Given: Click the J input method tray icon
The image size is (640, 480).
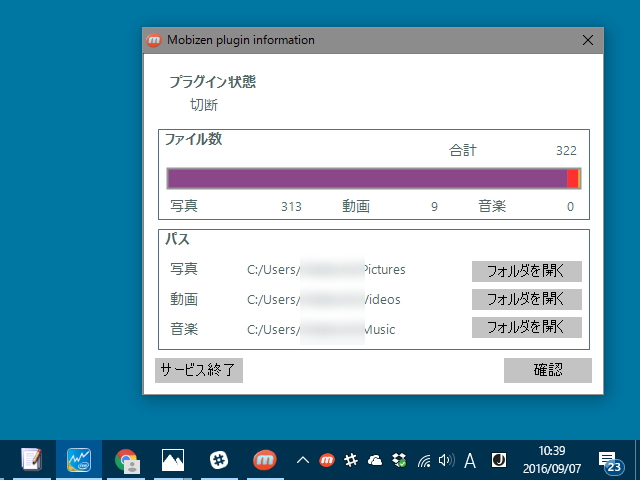Looking at the screenshot, I should point(498,460).
